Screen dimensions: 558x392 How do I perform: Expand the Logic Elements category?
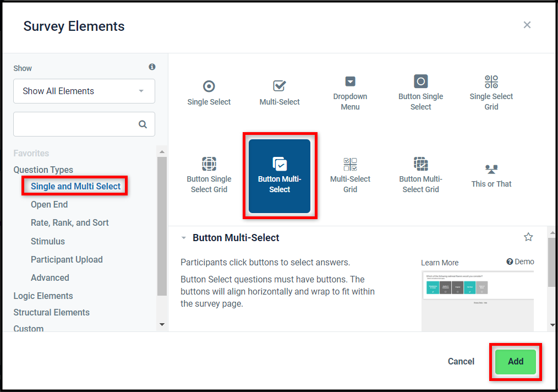(x=43, y=296)
